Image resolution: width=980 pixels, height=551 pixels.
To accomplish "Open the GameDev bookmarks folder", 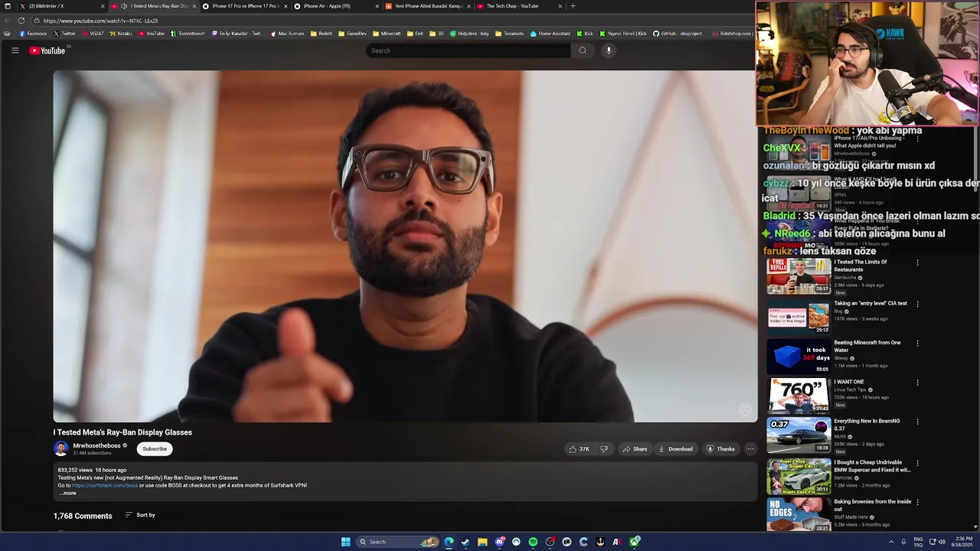I will pos(352,34).
